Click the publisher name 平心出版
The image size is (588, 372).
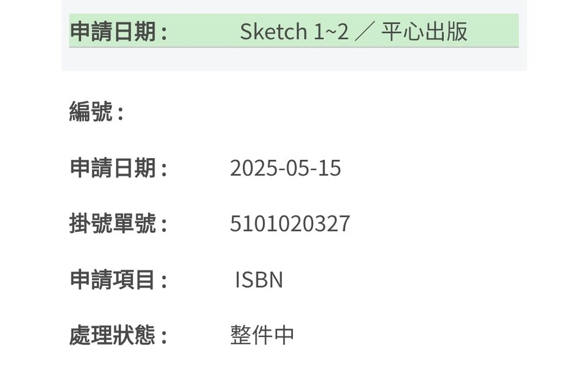pos(424,31)
